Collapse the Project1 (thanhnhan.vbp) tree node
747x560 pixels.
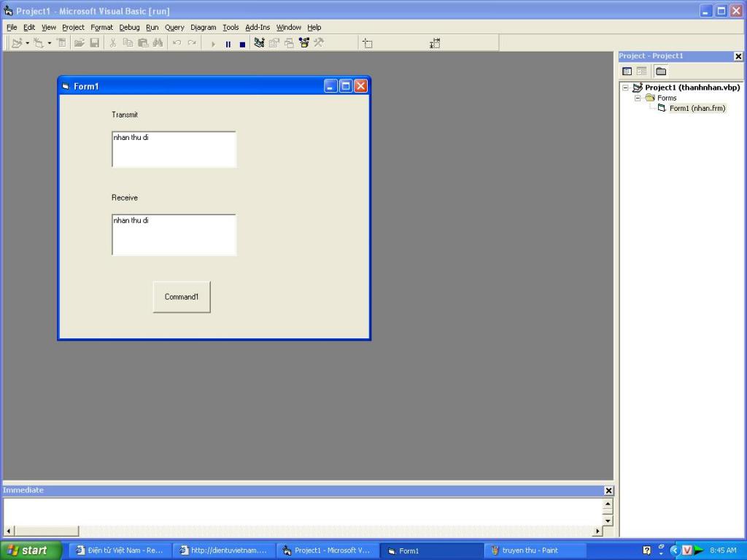pyautogui.click(x=625, y=87)
